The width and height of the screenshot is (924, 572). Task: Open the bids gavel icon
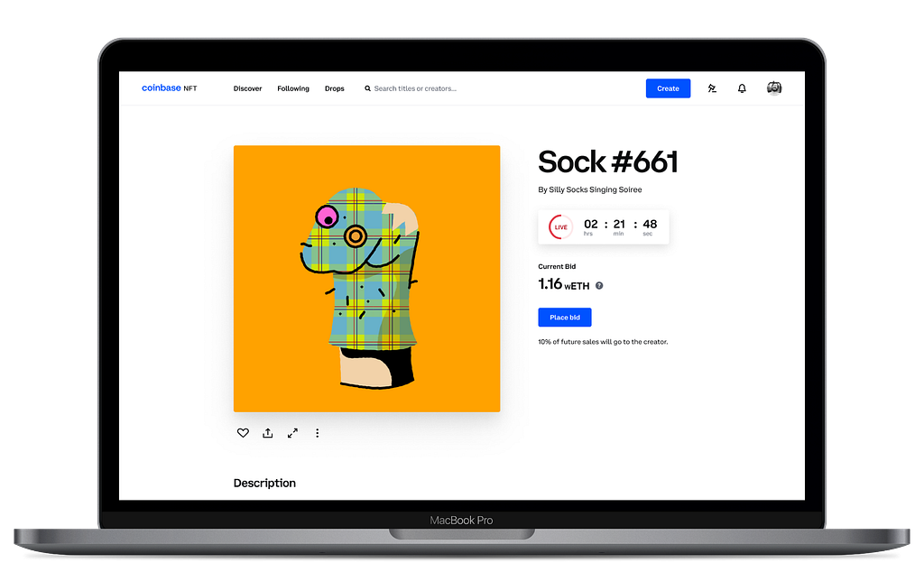click(712, 88)
